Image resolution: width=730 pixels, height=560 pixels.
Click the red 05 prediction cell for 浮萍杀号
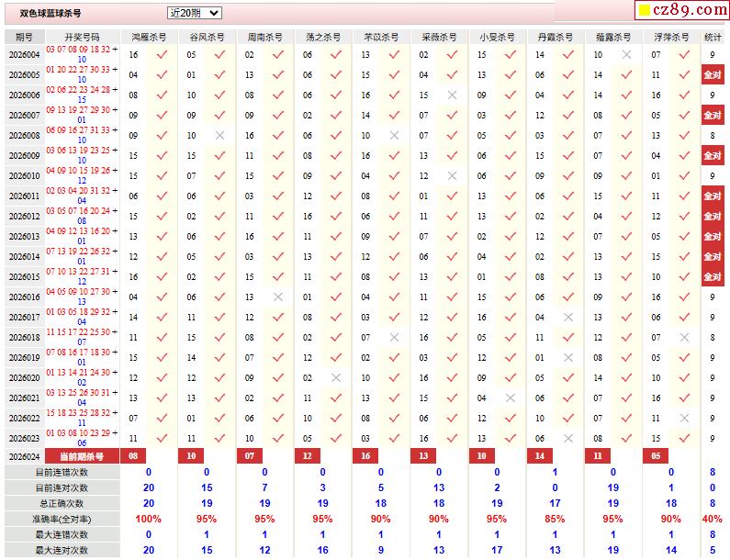[x=656, y=456]
